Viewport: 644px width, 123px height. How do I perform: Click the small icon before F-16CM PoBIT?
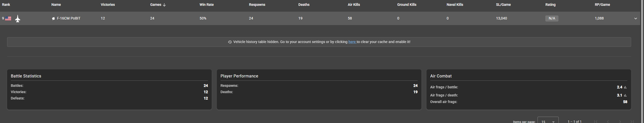point(53,18)
